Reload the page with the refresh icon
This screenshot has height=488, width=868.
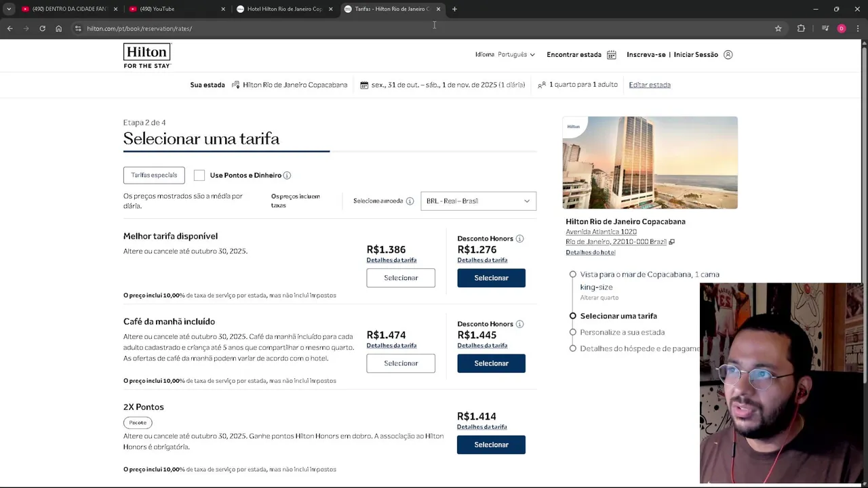click(42, 28)
